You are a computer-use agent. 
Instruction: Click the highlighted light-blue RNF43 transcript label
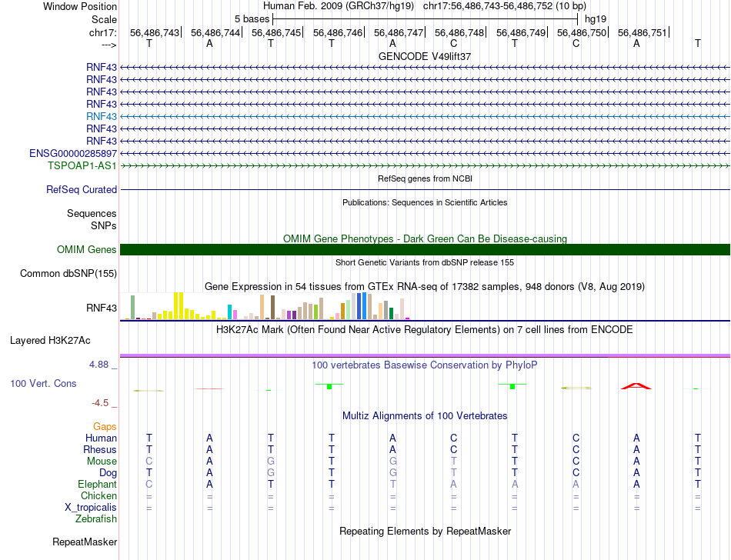point(102,116)
